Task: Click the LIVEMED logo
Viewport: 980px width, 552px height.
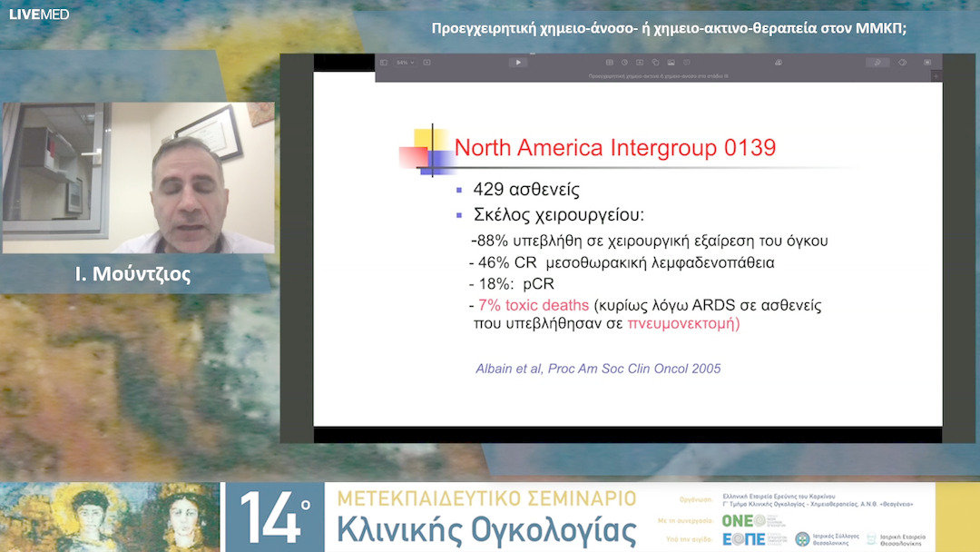Action: coord(38,15)
